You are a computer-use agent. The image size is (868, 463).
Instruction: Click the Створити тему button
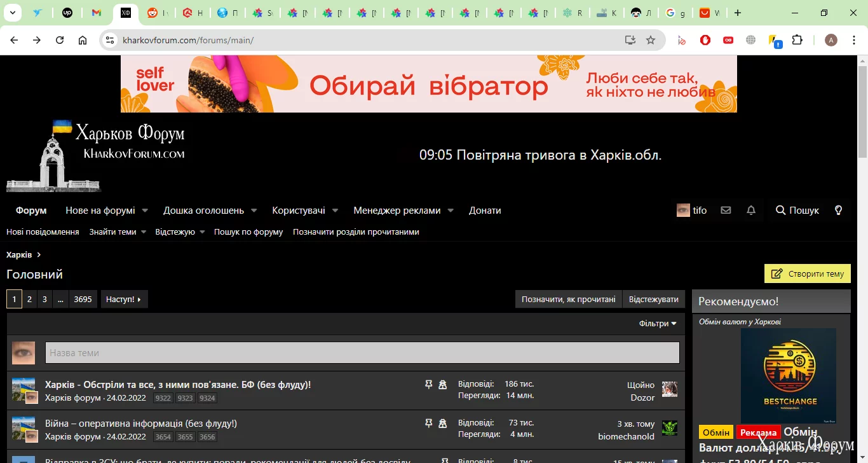808,273
